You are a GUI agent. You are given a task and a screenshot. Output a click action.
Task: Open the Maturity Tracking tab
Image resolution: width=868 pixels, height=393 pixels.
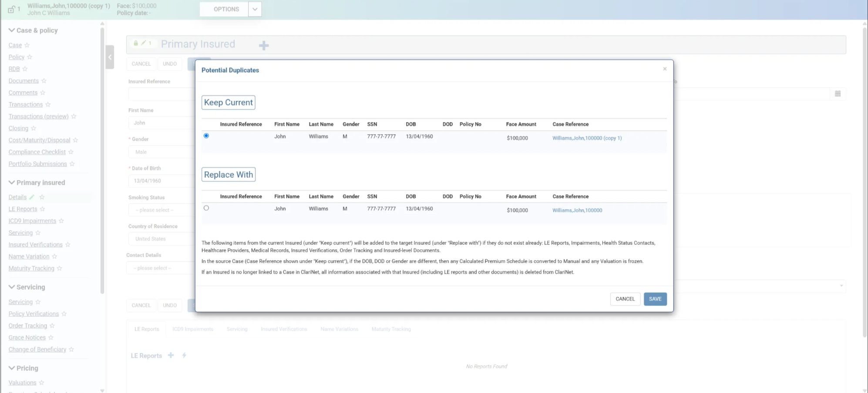pos(391,329)
